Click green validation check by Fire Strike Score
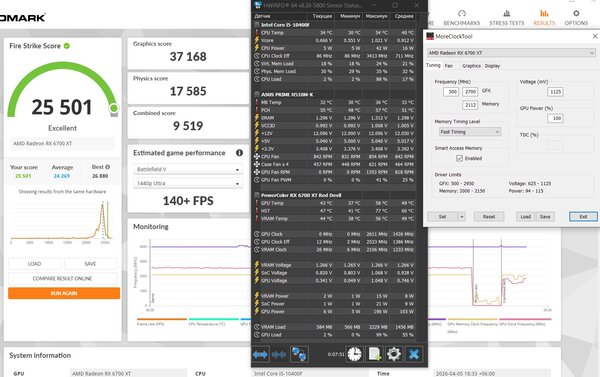This screenshot has height=377, width=600. click(67, 46)
